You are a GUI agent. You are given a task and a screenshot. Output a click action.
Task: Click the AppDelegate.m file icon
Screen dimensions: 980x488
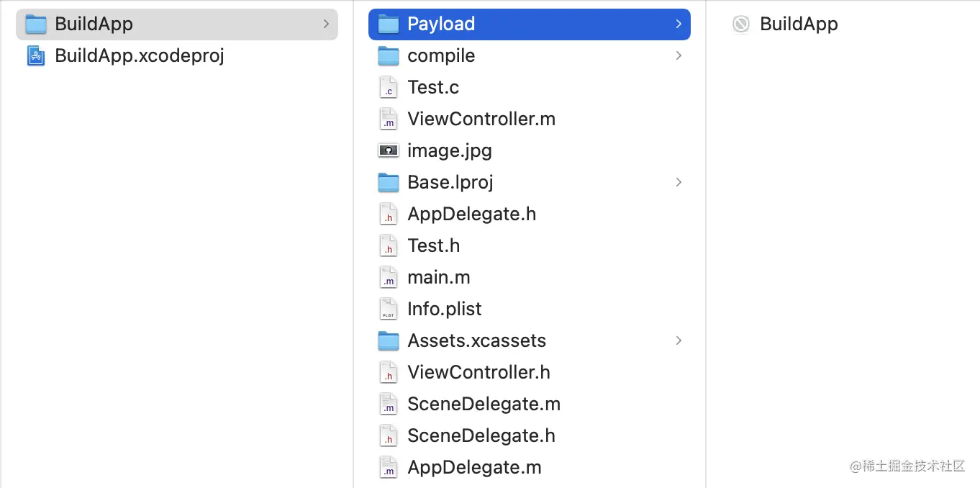[x=389, y=467]
